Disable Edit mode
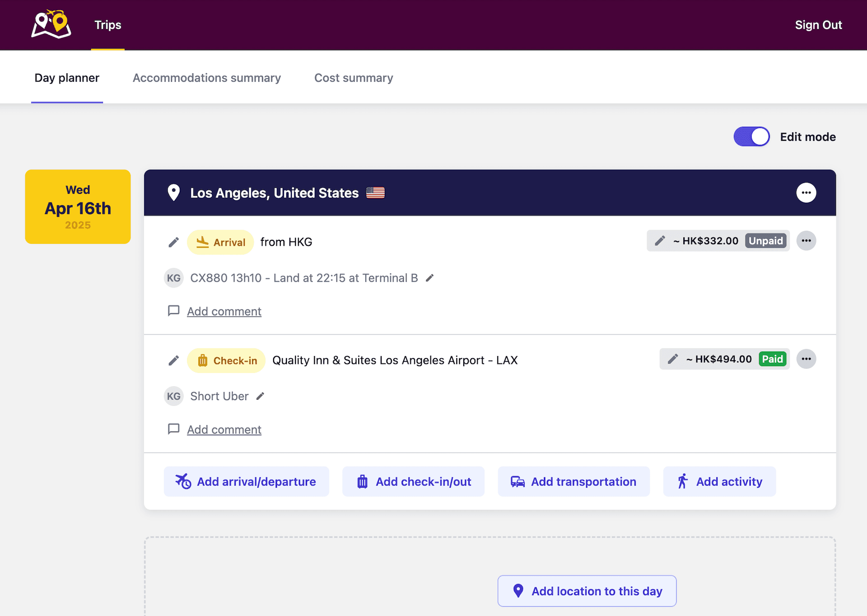Viewport: 867px width, 616px height. pyautogui.click(x=751, y=136)
